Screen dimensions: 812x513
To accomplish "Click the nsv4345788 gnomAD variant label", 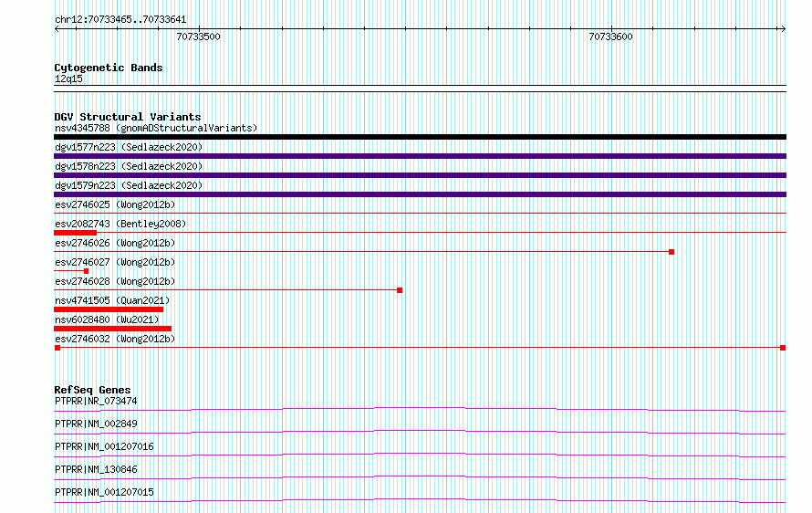I will [156, 128].
